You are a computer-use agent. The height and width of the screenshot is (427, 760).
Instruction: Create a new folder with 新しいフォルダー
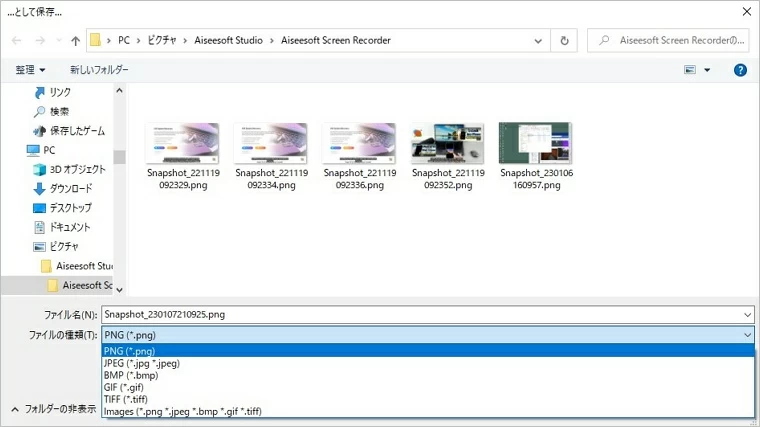(99, 70)
